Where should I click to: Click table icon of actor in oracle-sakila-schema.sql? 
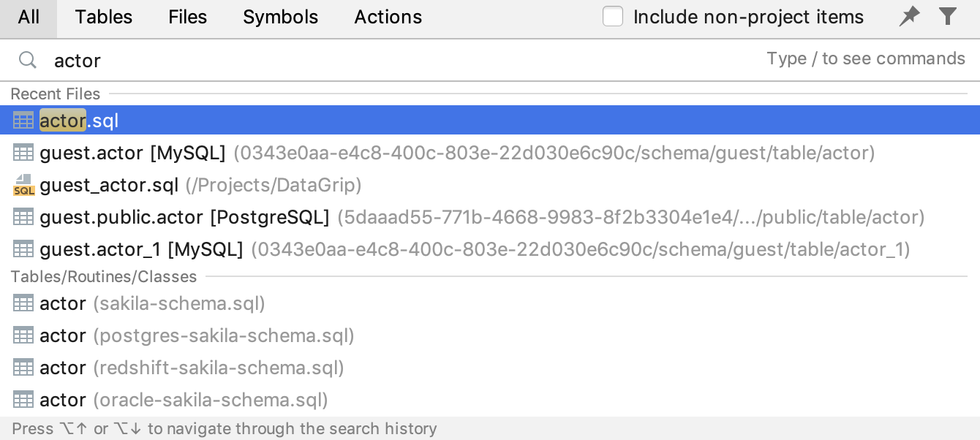(23, 400)
